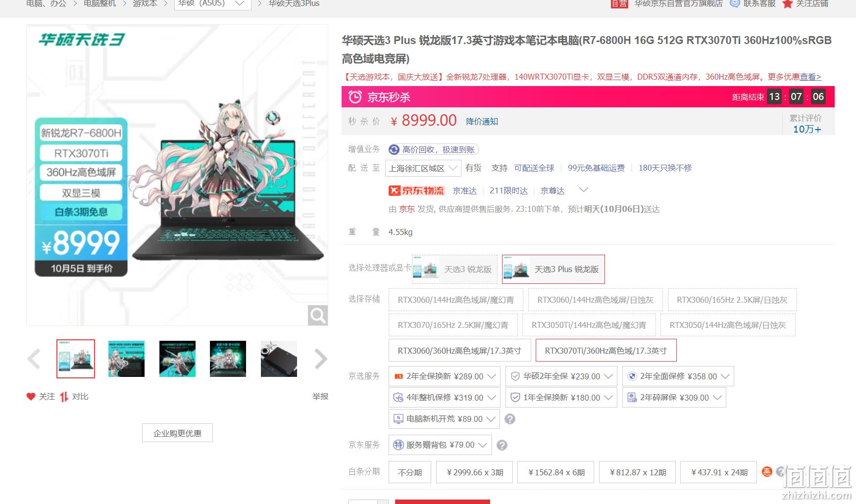Open 华硕京东自营官方旗舰店 store link
The width and height of the screenshot is (856, 504).
(x=679, y=3)
